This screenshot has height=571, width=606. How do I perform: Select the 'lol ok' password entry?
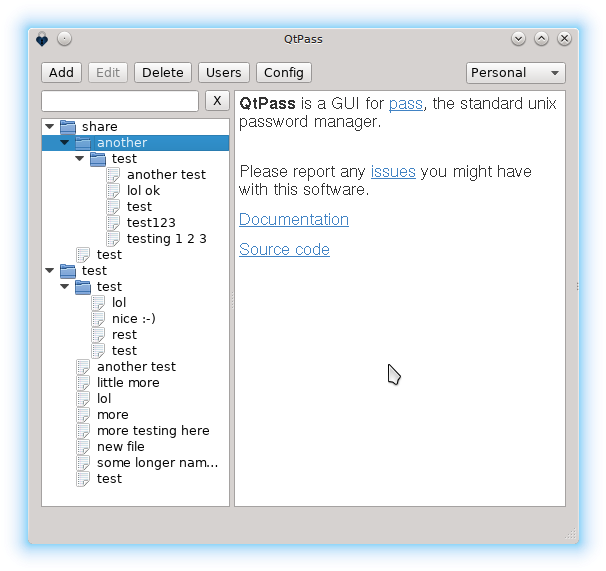(x=143, y=191)
